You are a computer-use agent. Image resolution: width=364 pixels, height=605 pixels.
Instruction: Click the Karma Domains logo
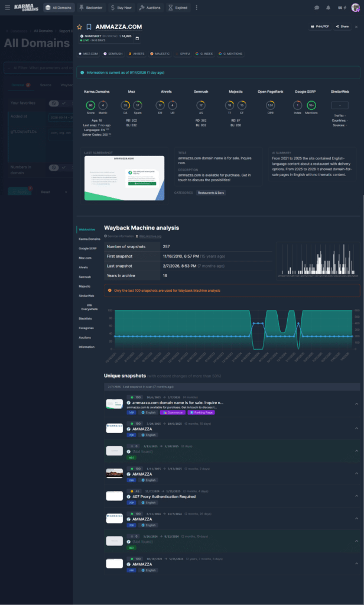(26, 8)
